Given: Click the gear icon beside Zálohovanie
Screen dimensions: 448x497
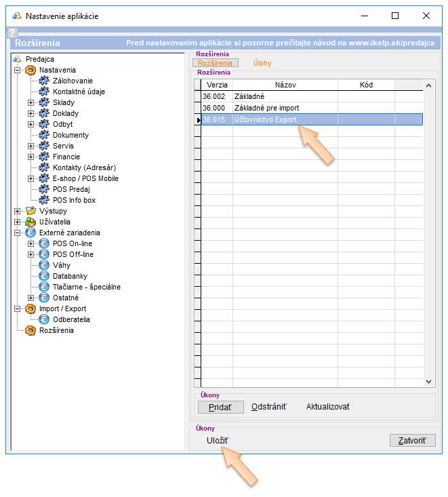Looking at the screenshot, I should pyautogui.click(x=45, y=81).
